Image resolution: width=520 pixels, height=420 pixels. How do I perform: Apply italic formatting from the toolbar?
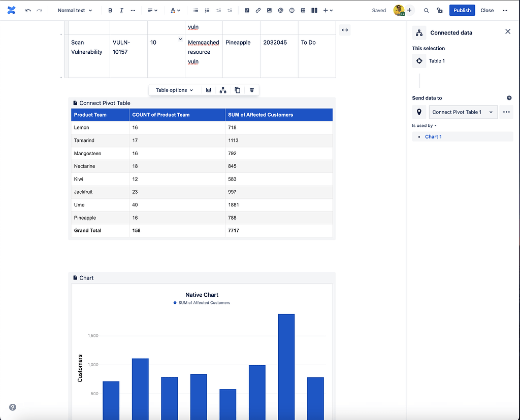point(121,10)
